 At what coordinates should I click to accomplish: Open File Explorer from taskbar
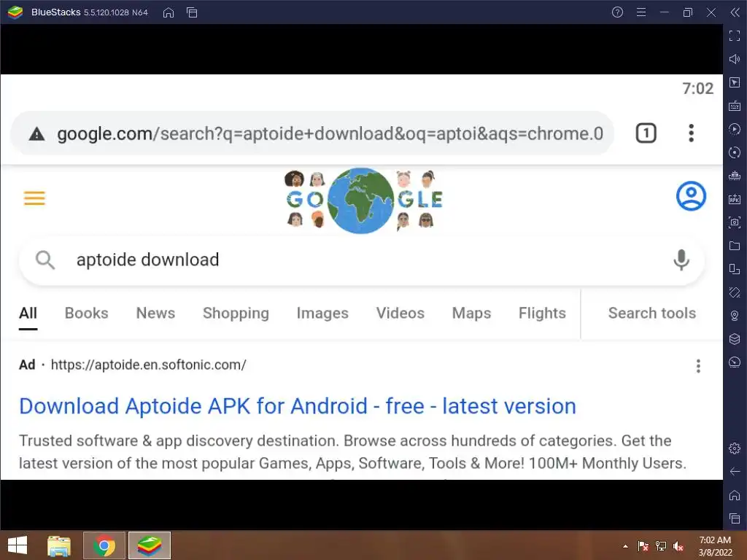coord(59,545)
